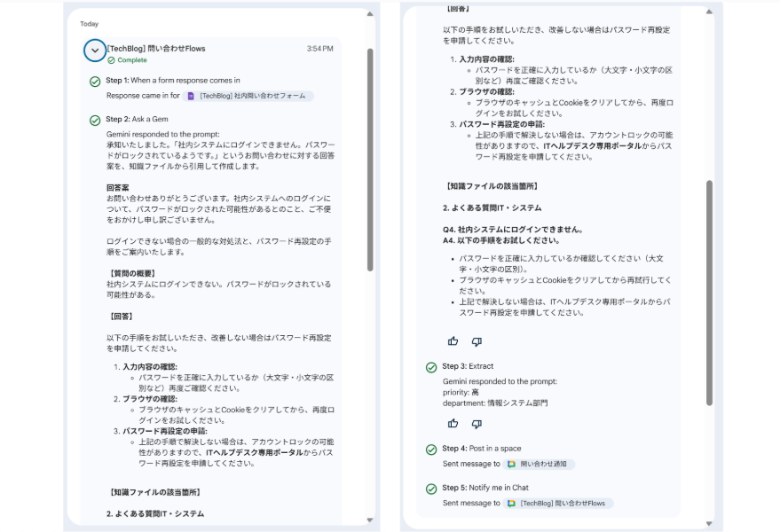Click the Step 3 Extract checkmark icon
Image resolution: width=780 pixels, height=532 pixels.
(x=431, y=367)
